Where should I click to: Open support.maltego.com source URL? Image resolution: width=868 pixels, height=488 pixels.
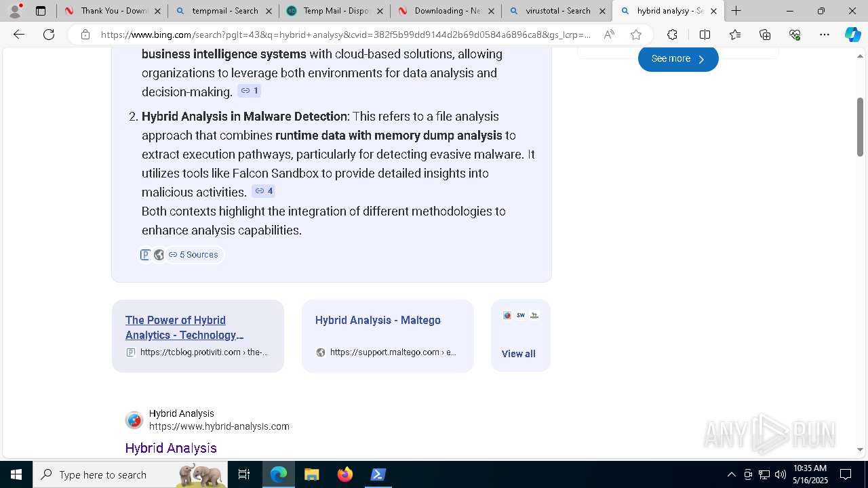(x=393, y=352)
